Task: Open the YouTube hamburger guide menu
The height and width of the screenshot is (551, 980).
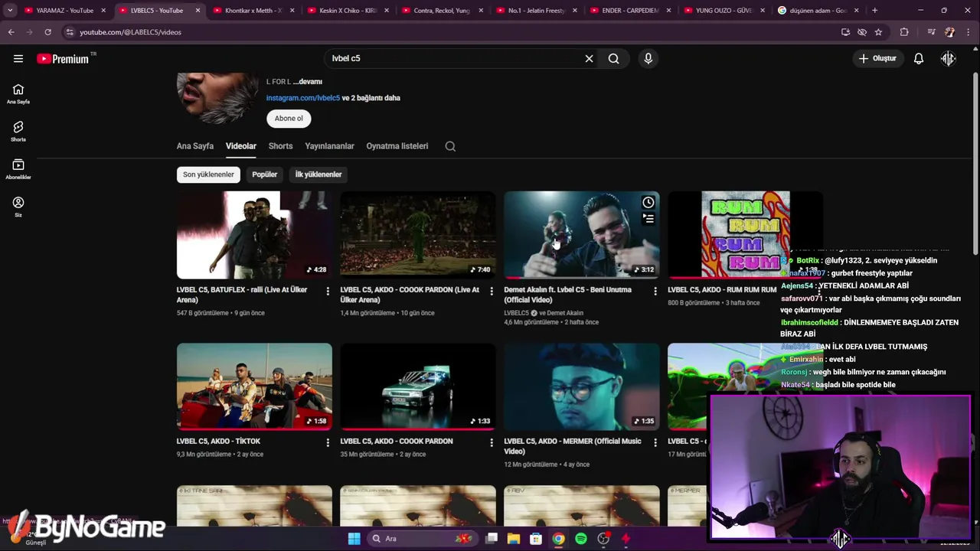Action: click(18, 58)
